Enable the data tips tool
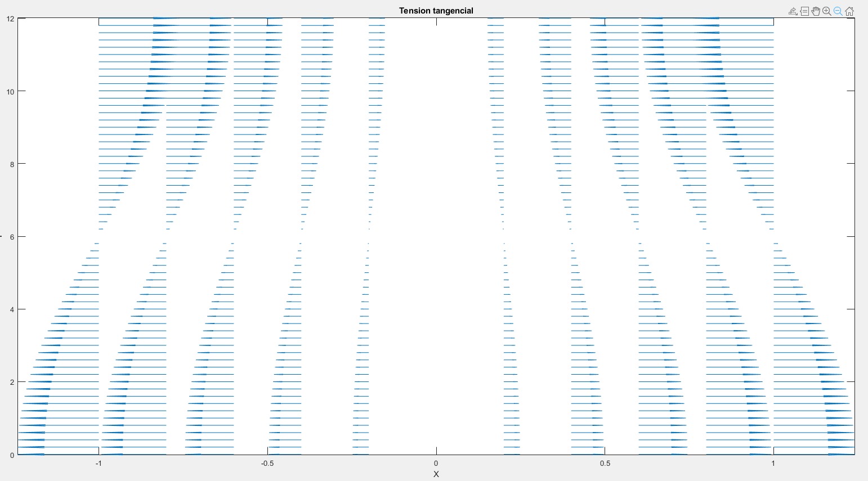 pos(804,11)
